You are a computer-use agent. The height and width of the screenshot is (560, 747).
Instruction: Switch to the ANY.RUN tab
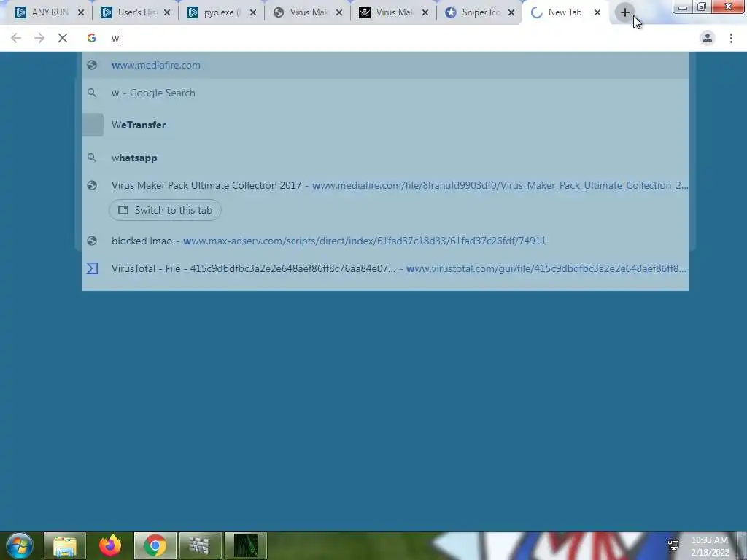pyautogui.click(x=43, y=12)
